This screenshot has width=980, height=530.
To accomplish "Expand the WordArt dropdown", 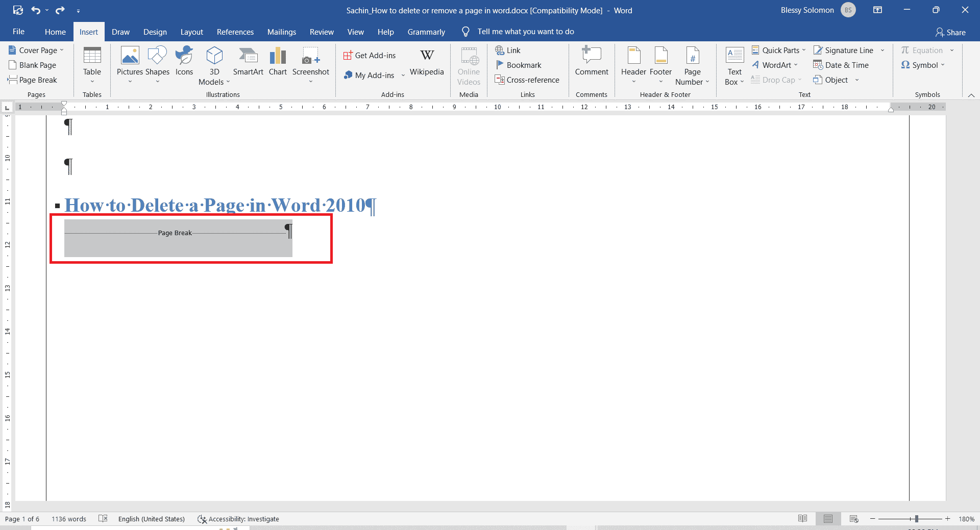I will click(x=796, y=65).
